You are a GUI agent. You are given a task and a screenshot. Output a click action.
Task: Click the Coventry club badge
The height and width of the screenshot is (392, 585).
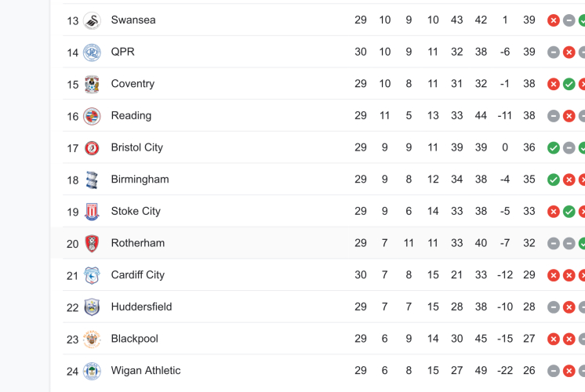(x=92, y=84)
